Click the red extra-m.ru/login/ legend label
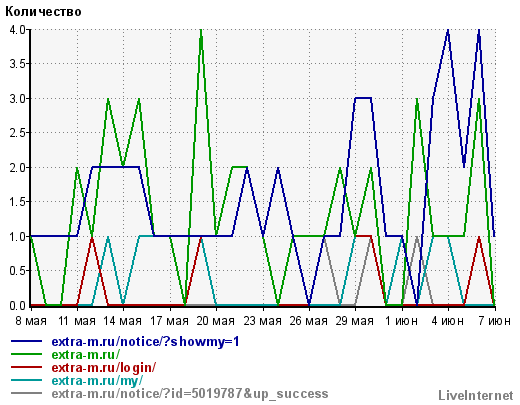520x405 pixels. coord(104,368)
